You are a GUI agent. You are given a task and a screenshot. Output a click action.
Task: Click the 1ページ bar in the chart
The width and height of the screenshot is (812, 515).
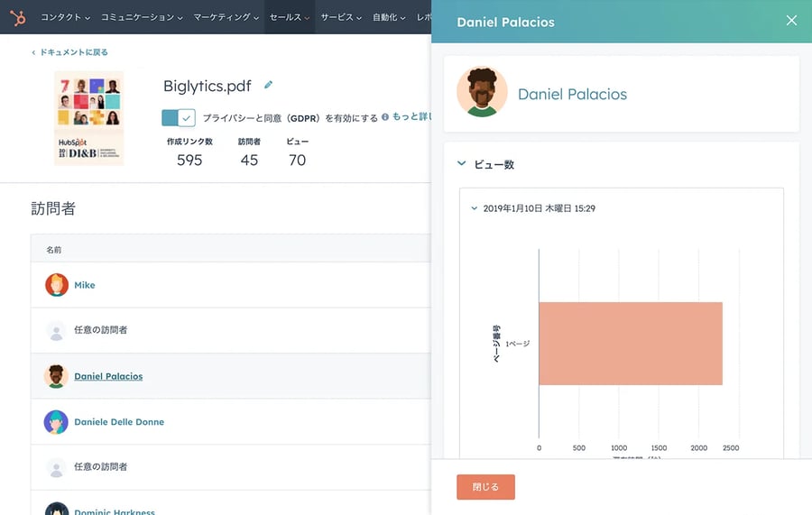click(x=631, y=343)
